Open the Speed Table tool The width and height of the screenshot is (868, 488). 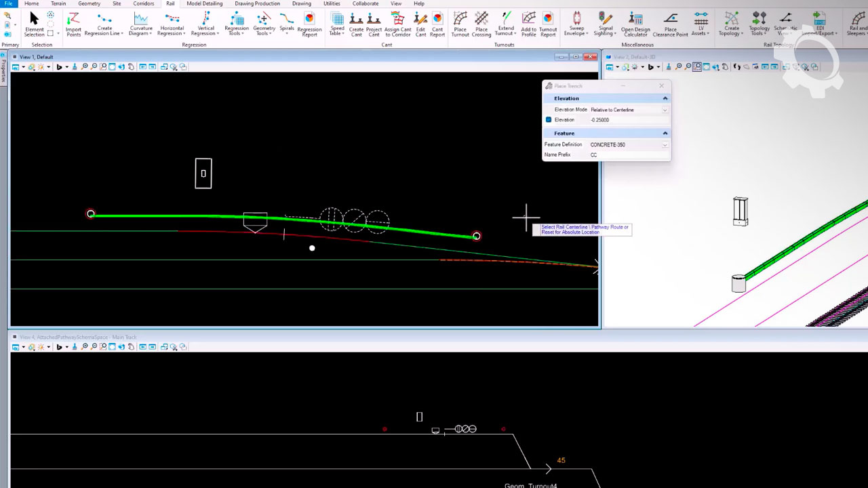[337, 24]
